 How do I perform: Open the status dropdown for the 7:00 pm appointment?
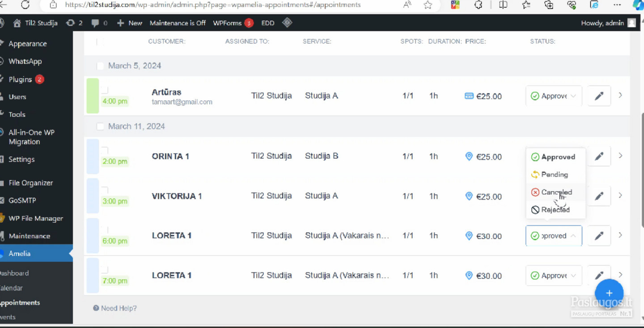click(x=554, y=276)
